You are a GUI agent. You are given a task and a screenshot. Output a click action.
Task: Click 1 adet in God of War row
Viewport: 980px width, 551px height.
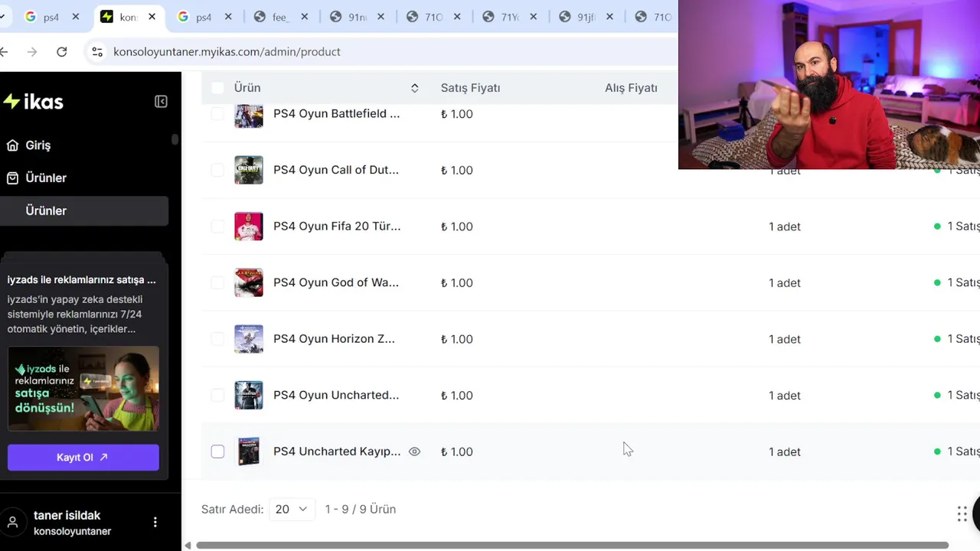tap(785, 282)
